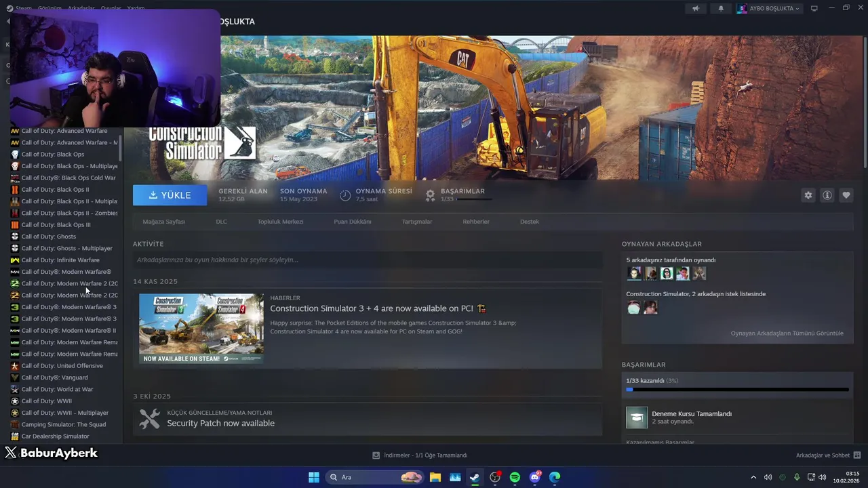Open OBS Studio taskbar icon
The width and height of the screenshot is (868, 488).
tap(495, 477)
